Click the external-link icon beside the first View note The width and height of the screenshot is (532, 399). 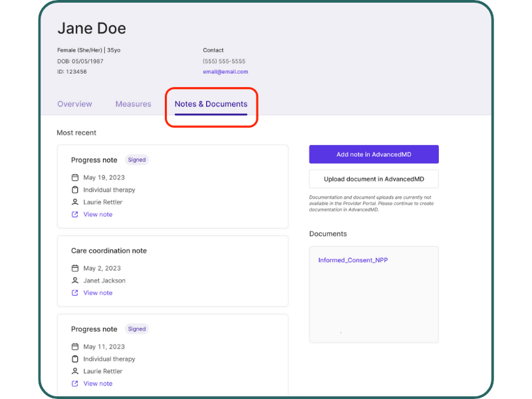click(75, 214)
